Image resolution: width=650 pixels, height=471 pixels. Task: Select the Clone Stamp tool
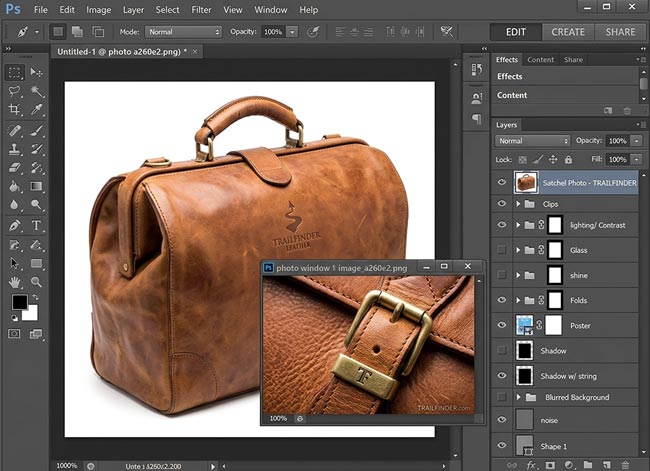(x=15, y=149)
